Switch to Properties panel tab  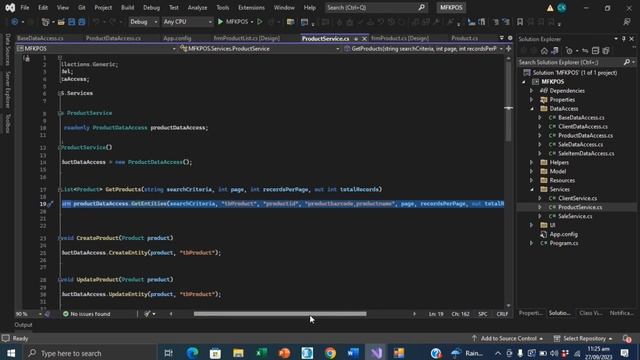coord(531,313)
